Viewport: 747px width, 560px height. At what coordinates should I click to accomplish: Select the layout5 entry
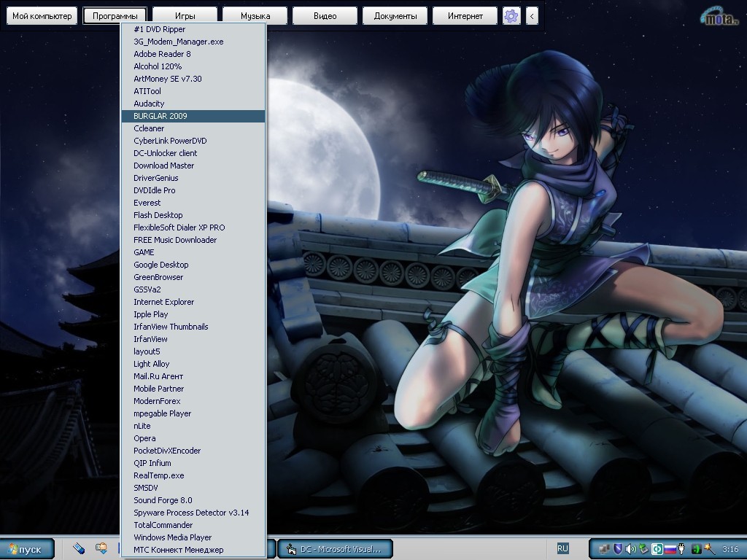pyautogui.click(x=193, y=351)
